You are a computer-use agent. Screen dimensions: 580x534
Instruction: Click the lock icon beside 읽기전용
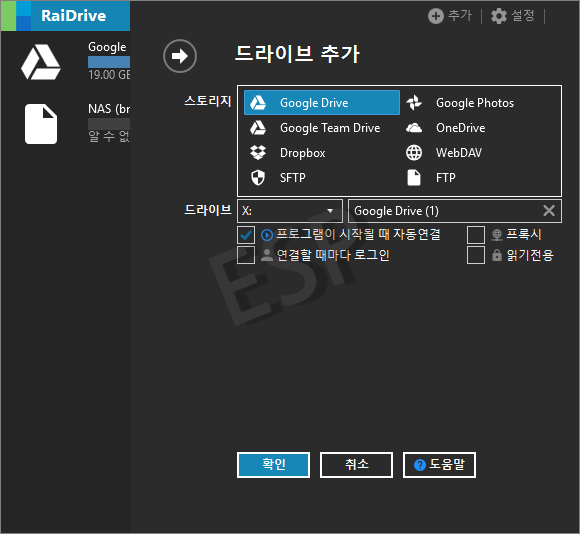point(497,255)
